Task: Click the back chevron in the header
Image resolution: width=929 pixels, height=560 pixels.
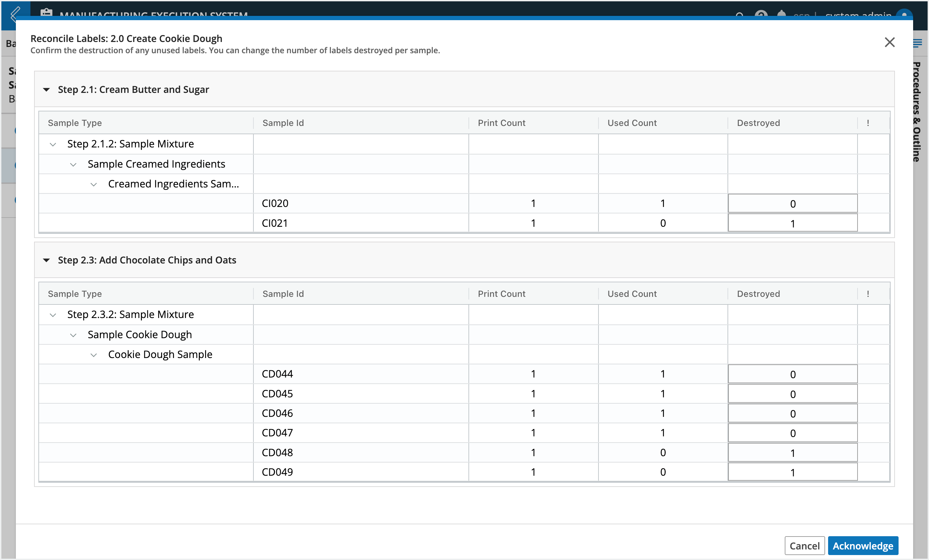Action: point(15,14)
